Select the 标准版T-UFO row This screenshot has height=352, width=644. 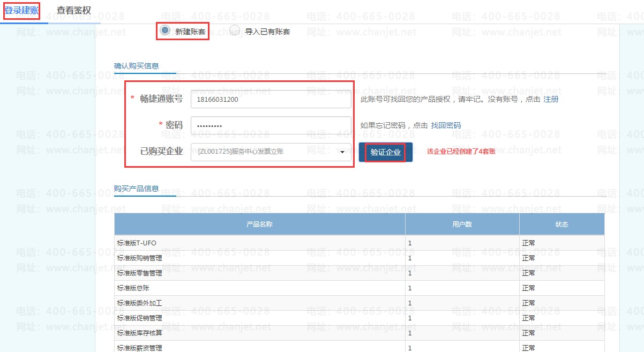(360, 243)
